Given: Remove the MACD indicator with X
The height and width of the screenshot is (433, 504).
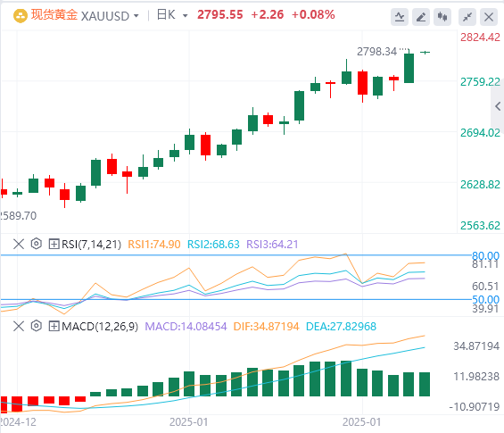Looking at the screenshot, I should [19, 326].
